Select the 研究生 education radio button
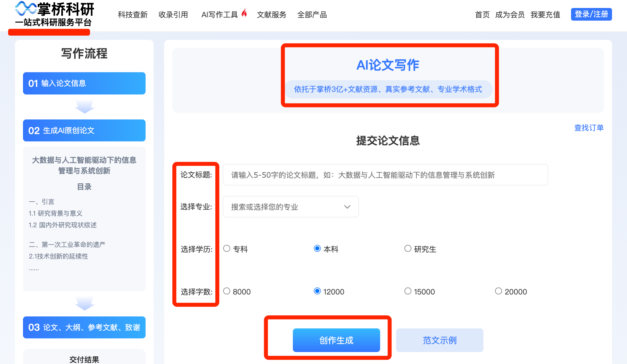627x364 pixels. pos(408,249)
